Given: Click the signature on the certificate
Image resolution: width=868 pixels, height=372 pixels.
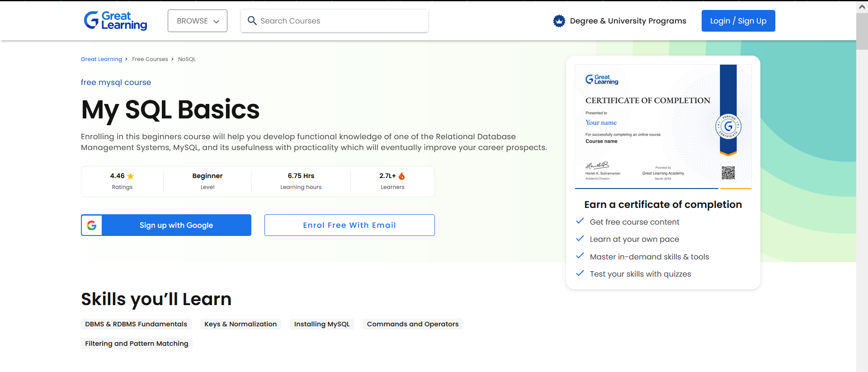Looking at the screenshot, I should pyautogui.click(x=597, y=165).
